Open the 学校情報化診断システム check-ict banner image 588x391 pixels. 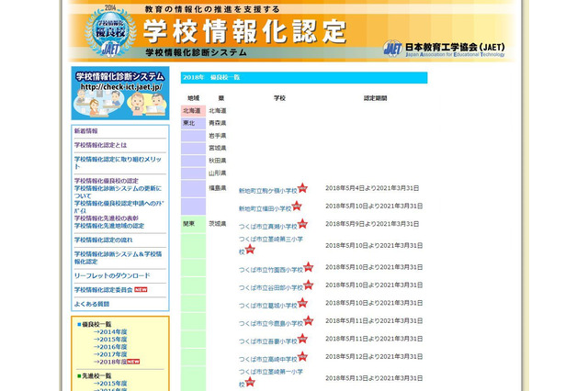(120, 94)
